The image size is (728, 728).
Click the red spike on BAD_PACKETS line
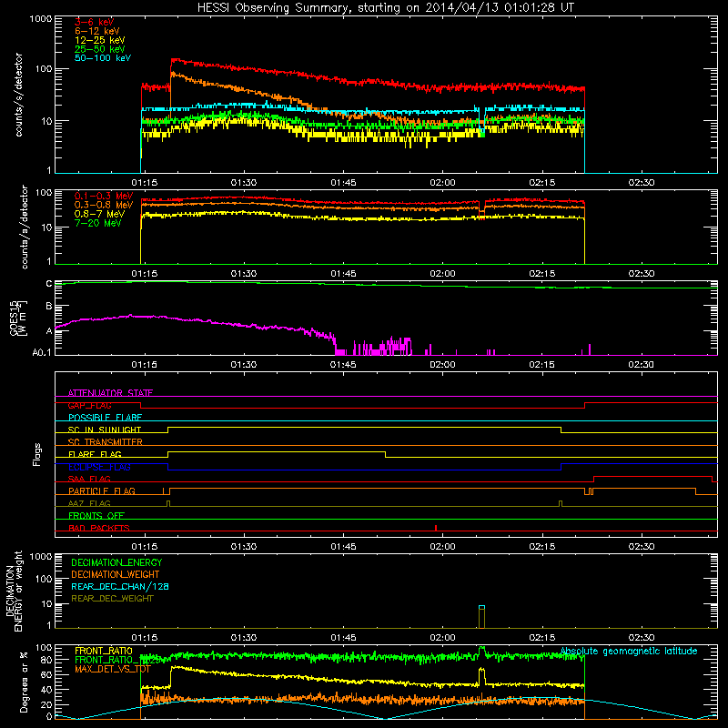click(436, 528)
